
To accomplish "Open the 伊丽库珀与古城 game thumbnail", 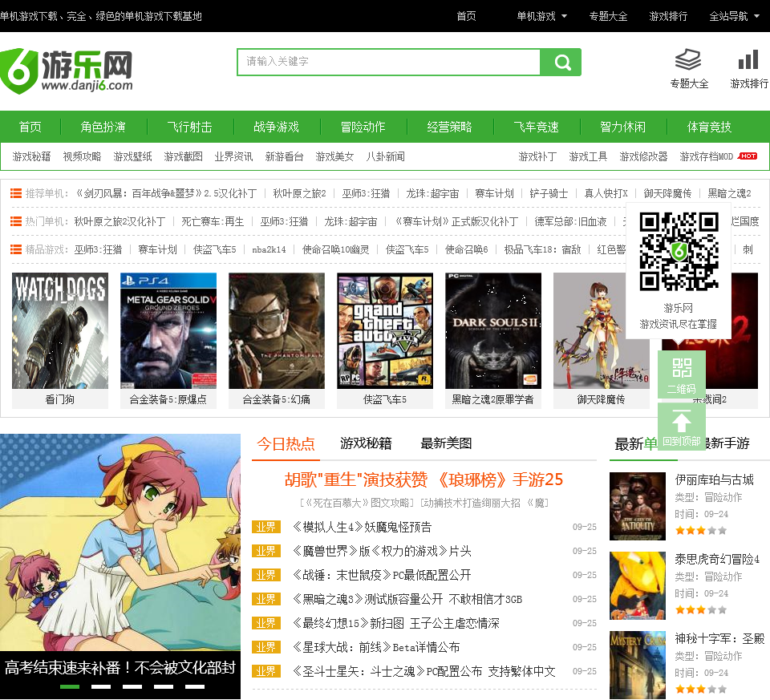I will [x=638, y=506].
